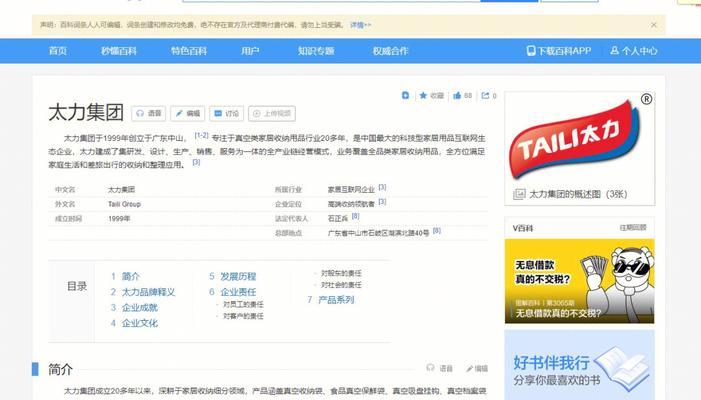
Task: Click the Taili Group foreign name value
Action: click(124, 204)
